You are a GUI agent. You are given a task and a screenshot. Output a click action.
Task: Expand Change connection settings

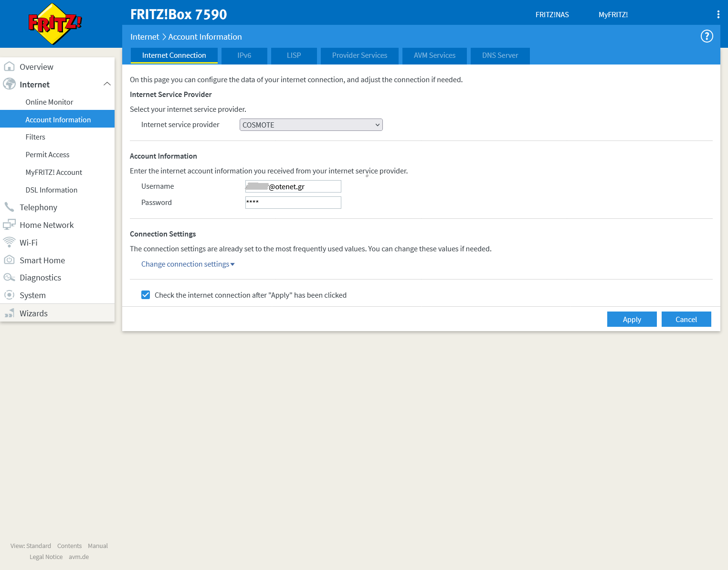click(x=188, y=264)
